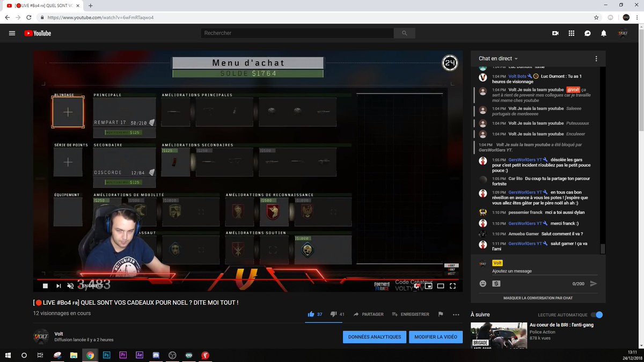
Task: Click GersWorlGers YT name in 1:11 PM message
Action: [x=525, y=243]
